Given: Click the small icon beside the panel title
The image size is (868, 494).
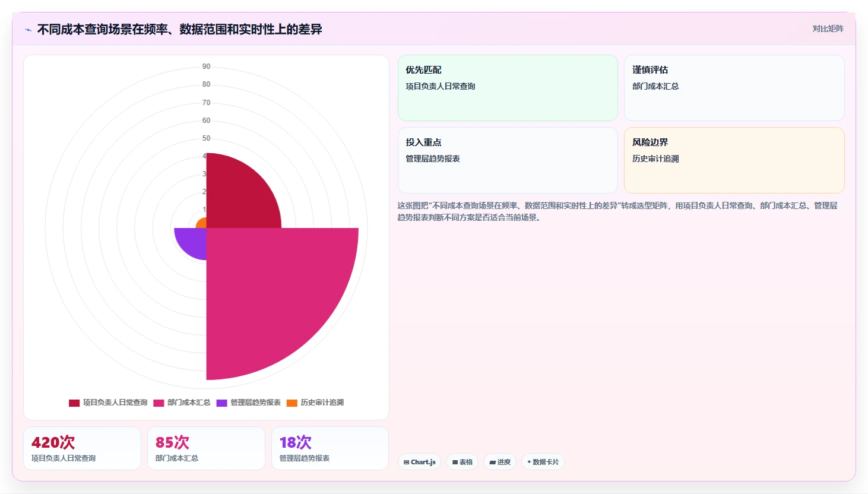Looking at the screenshot, I should [x=28, y=30].
